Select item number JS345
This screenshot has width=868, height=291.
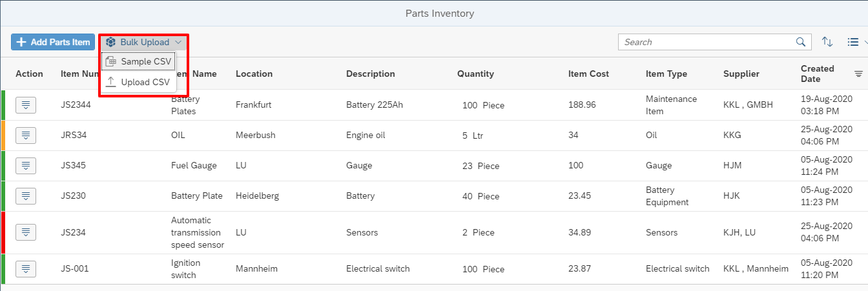[x=73, y=166]
